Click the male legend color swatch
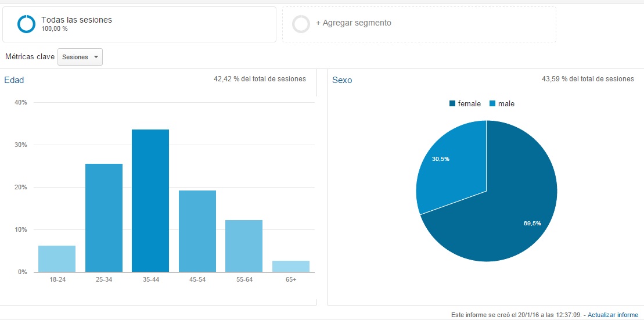The width and height of the screenshot is (644, 320). pyautogui.click(x=492, y=104)
